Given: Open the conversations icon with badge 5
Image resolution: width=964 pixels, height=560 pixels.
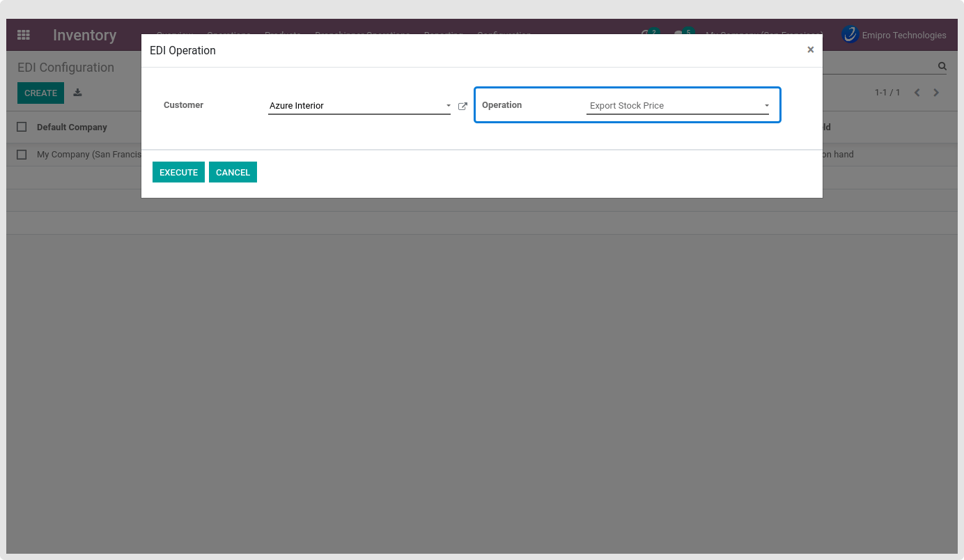Looking at the screenshot, I should (x=681, y=35).
